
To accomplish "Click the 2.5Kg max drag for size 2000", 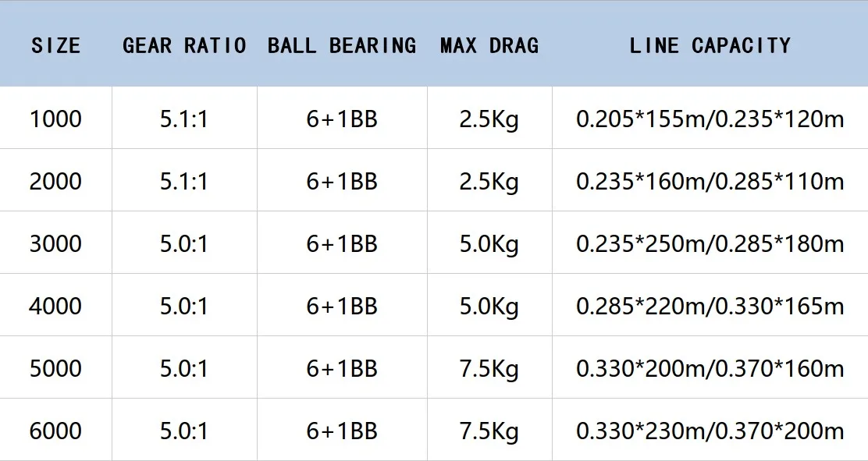I will [489, 182].
